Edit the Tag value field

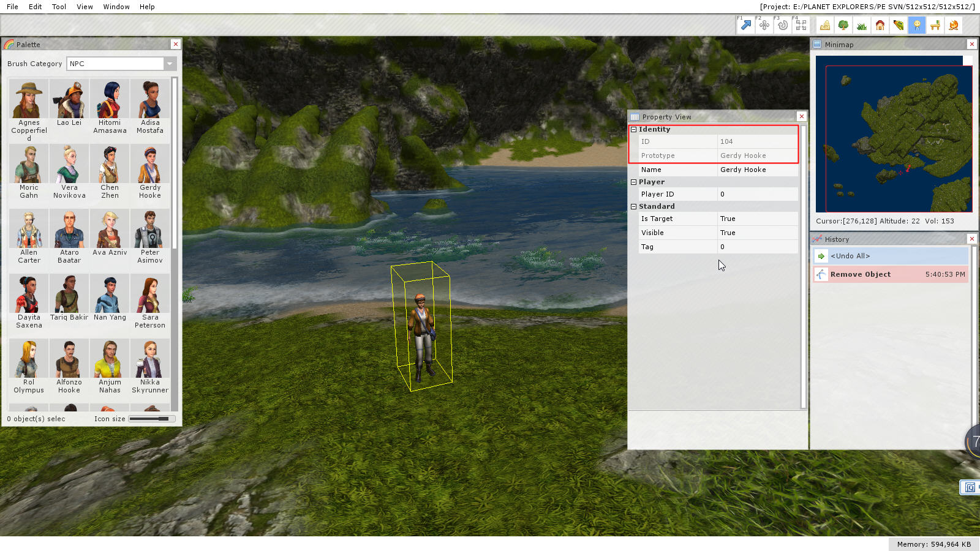[x=758, y=247]
